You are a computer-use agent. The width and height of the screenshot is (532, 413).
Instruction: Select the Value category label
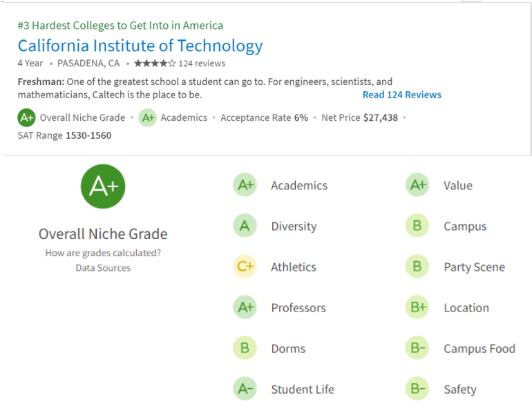click(x=458, y=186)
